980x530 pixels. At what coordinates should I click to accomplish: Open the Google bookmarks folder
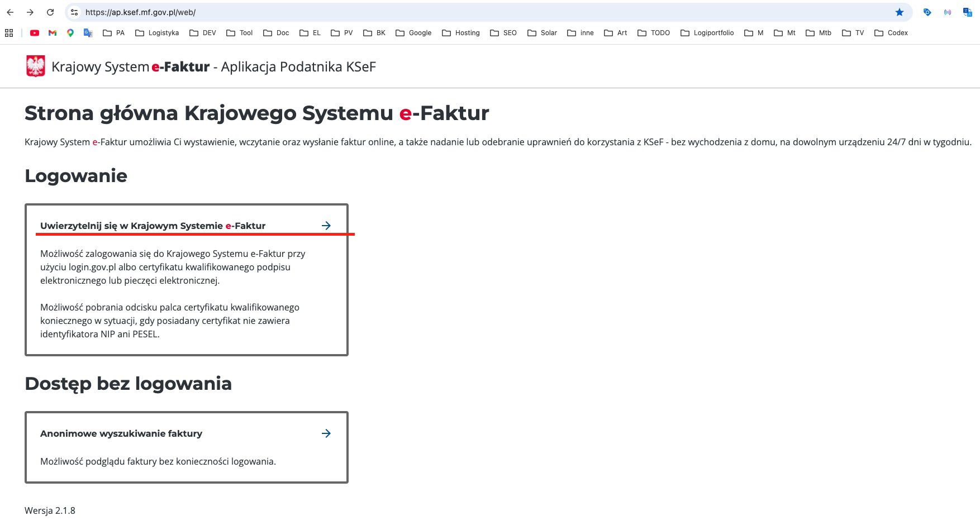413,33
